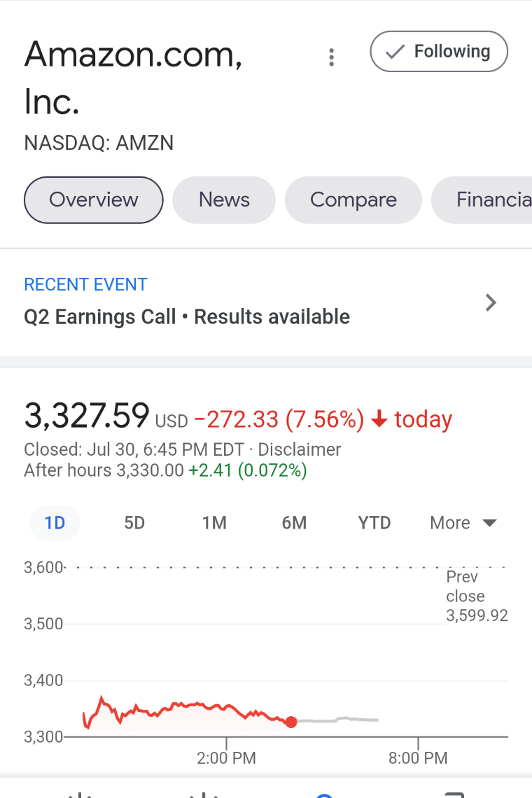Expand the More time ranges dropdown
Viewport: 532px width, 798px height.
[463, 523]
